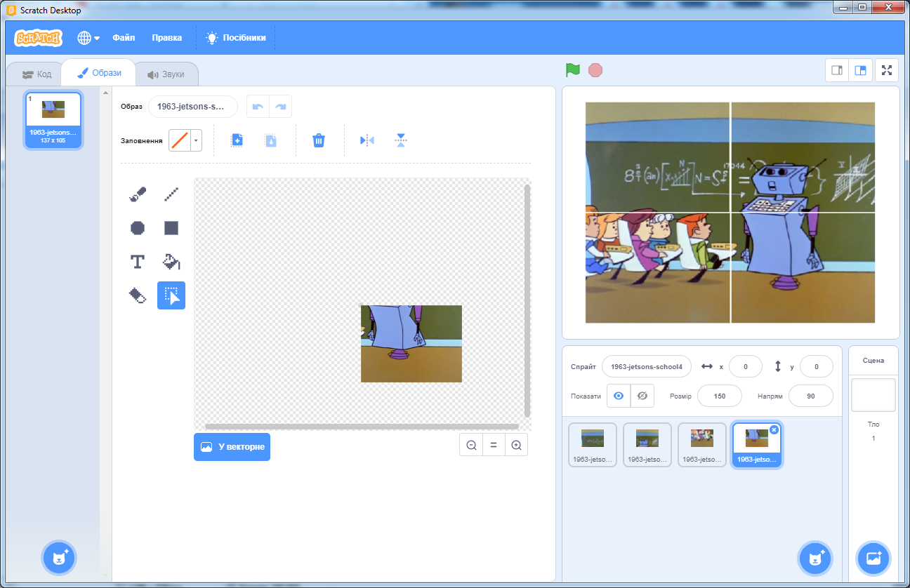
Task: Edit the costume name field
Action: 193,107
